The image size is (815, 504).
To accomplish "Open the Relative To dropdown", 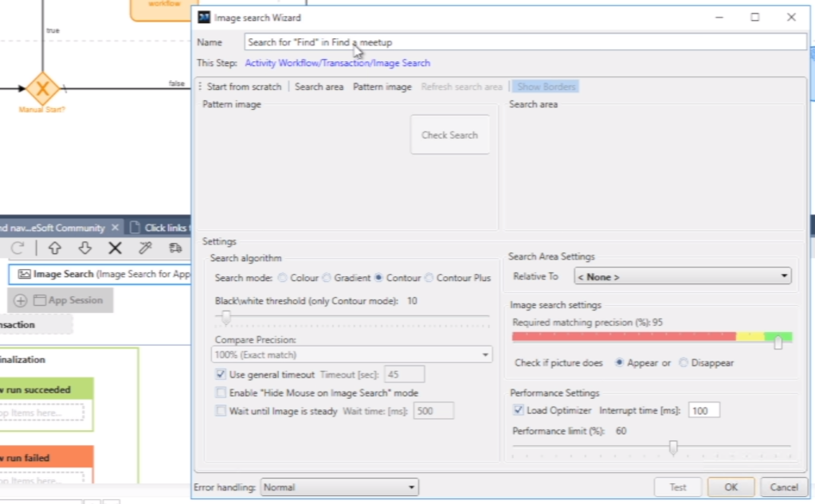I will click(682, 277).
